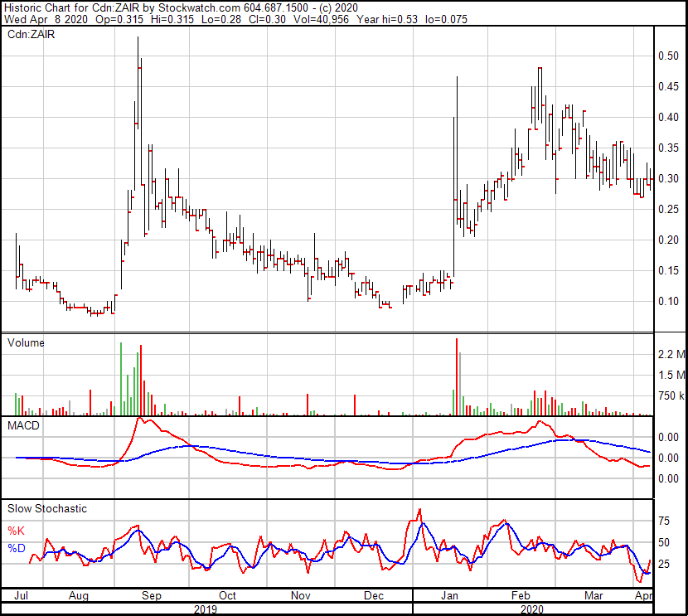This screenshot has height=616, width=688.
Task: Click the 'Dec' month label on time axis
Action: coord(375,596)
